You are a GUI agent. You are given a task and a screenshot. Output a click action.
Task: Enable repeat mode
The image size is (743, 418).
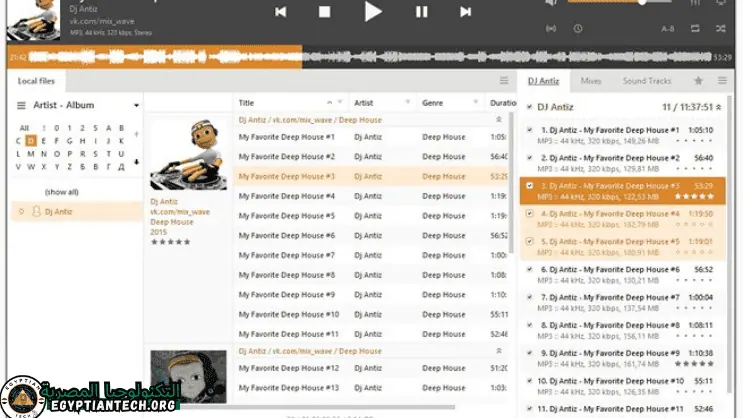coord(694,29)
